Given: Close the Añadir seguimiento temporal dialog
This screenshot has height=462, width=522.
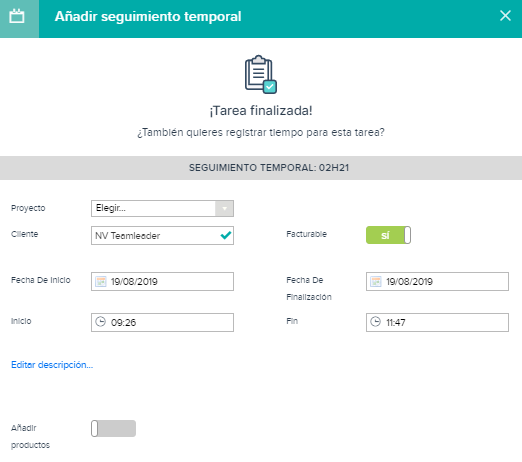Looking at the screenshot, I should click(505, 16).
